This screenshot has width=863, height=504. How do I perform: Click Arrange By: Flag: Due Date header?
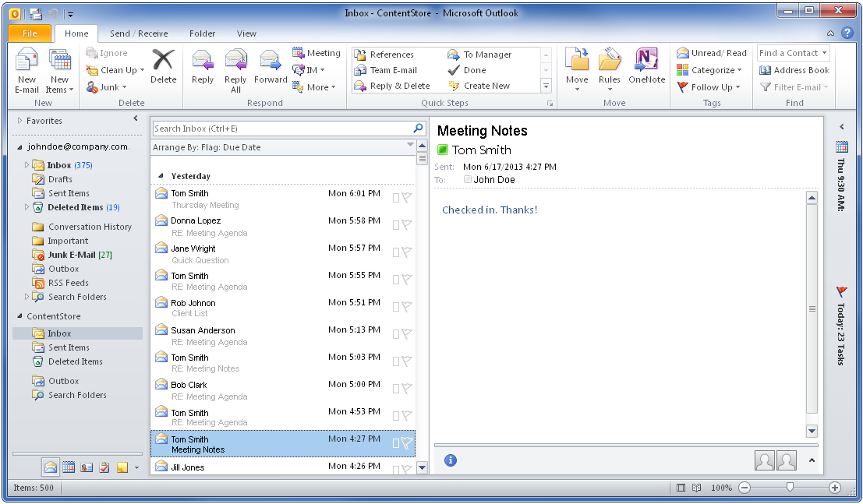click(282, 147)
